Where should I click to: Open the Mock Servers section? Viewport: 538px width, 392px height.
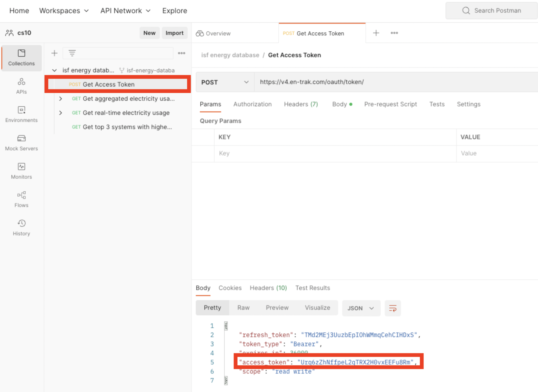[21, 143]
